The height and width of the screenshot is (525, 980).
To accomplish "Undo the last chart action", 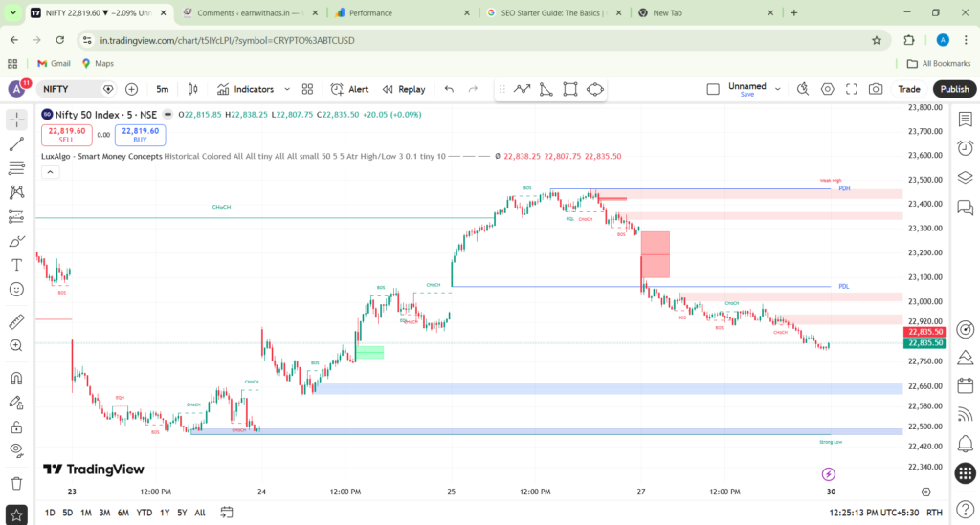I will pyautogui.click(x=450, y=89).
